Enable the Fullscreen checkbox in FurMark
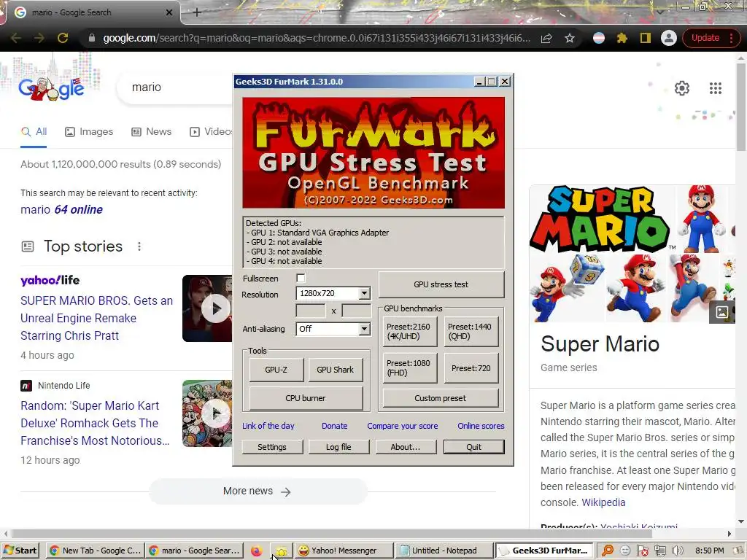The image size is (747, 560). point(301,278)
